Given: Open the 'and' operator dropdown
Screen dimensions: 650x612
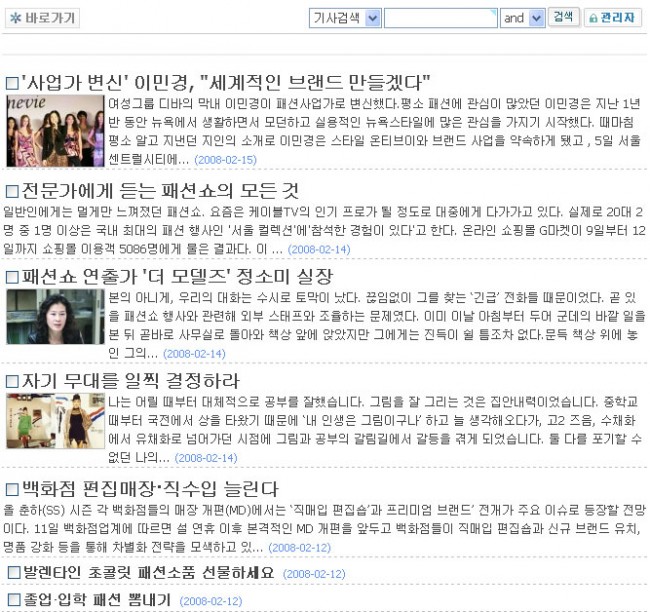Looking at the screenshot, I should pyautogui.click(x=523, y=18).
